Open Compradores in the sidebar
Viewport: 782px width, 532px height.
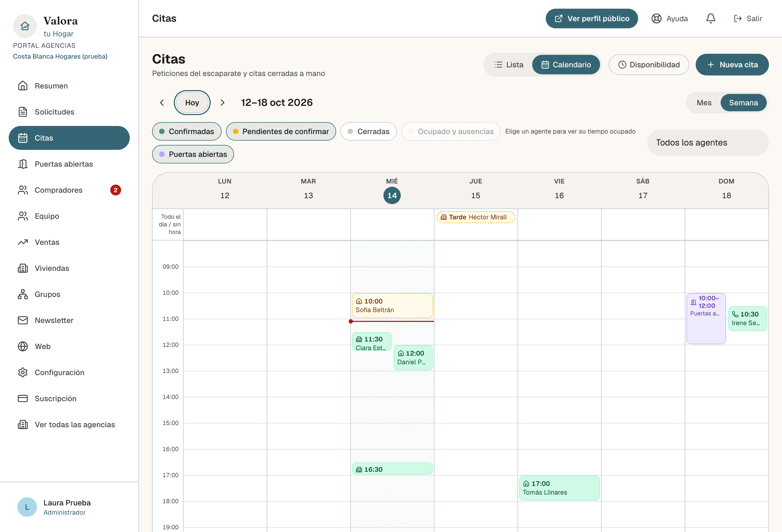tap(69, 190)
